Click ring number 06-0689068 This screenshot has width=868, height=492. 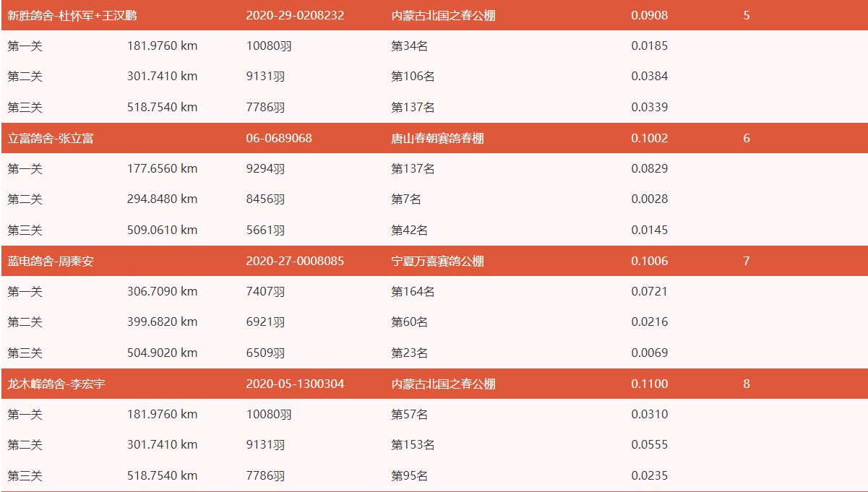(279, 138)
